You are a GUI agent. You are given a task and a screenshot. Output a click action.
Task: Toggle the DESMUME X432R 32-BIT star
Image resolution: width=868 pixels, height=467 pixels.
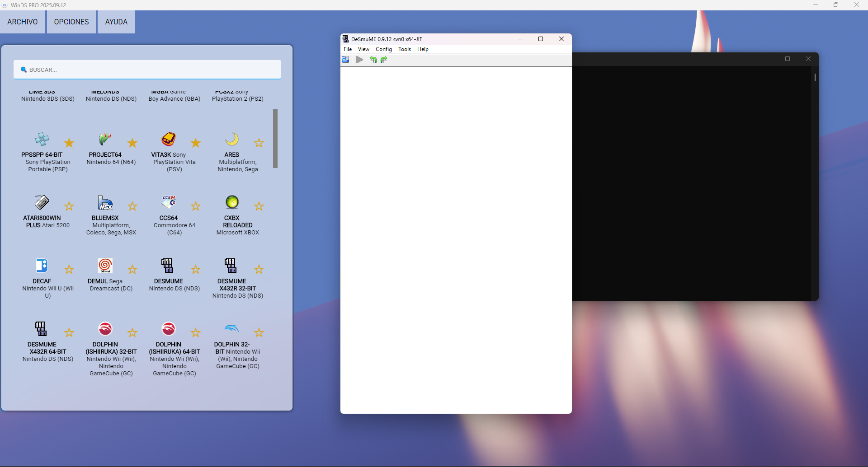pyautogui.click(x=259, y=270)
